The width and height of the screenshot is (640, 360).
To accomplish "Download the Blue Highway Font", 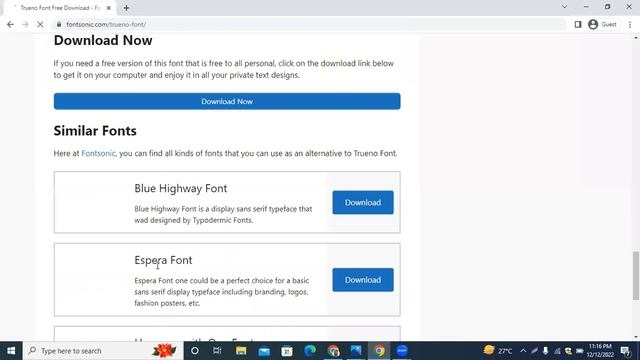I will point(363,202).
